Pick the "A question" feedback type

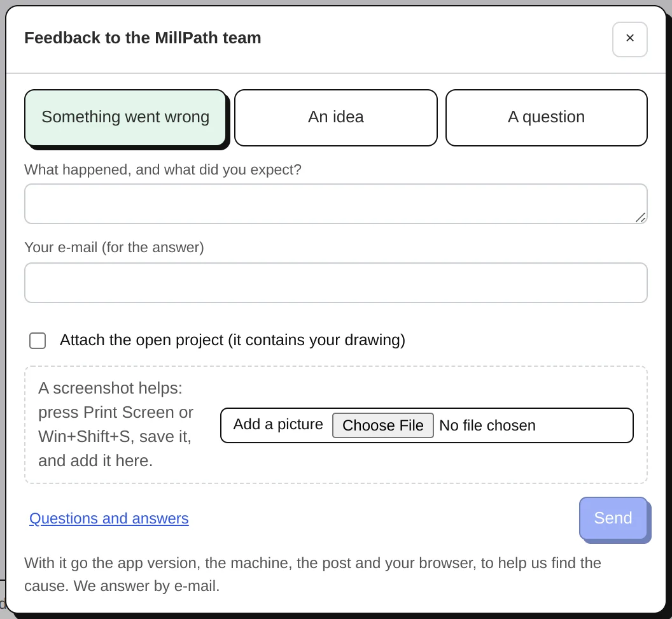pyautogui.click(x=547, y=118)
